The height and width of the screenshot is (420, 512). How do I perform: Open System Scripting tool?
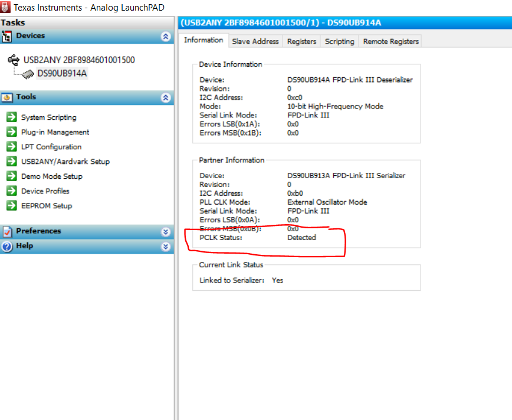pos(48,117)
